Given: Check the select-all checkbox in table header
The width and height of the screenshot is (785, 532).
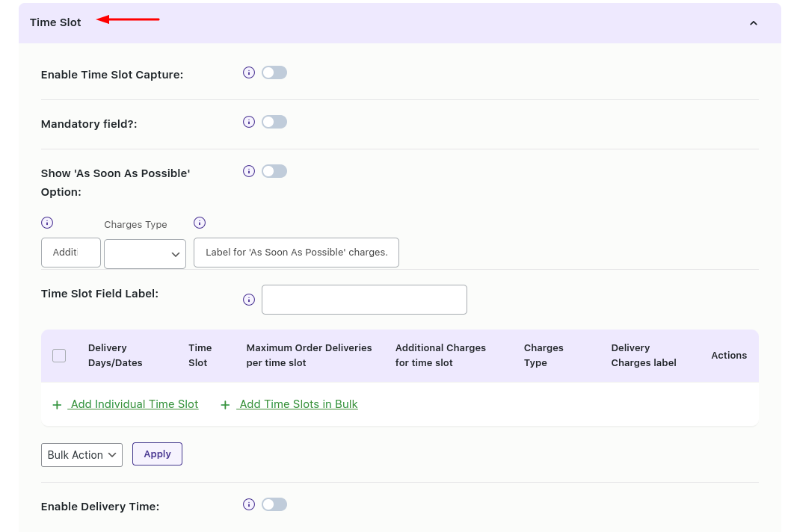Looking at the screenshot, I should tap(59, 356).
